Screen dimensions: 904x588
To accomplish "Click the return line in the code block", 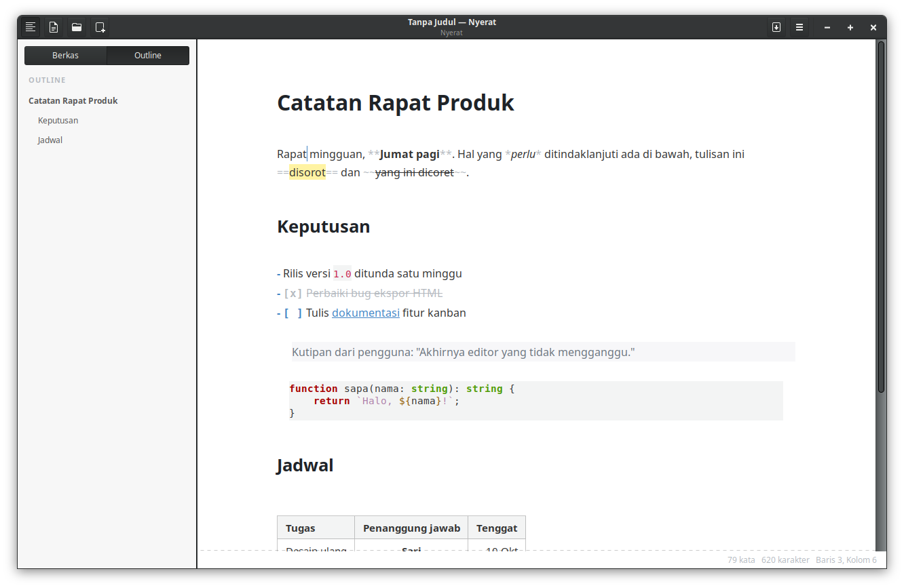I will tap(387, 401).
